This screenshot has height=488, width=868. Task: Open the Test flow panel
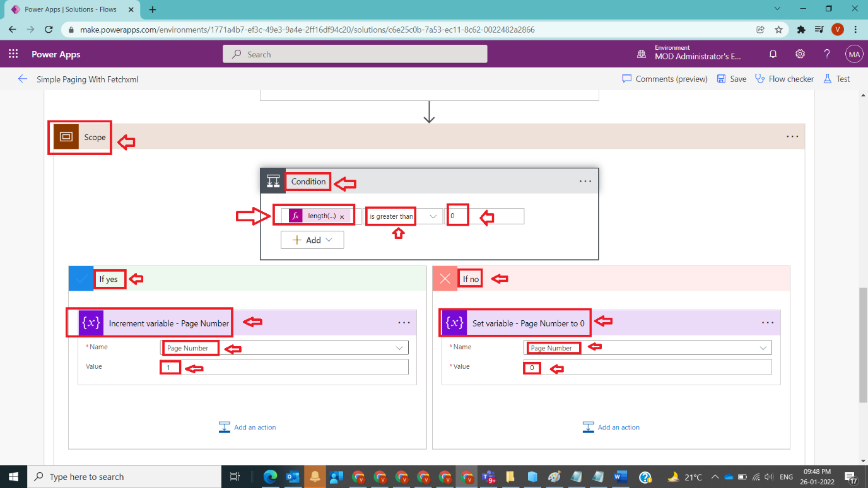click(x=836, y=78)
